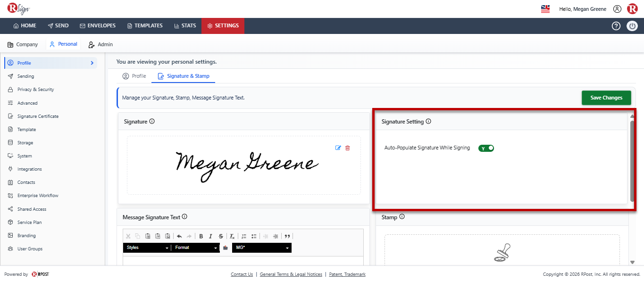Image resolution: width=644 pixels, height=281 pixels.
Task: Apply italic formatting
Action: click(211, 236)
